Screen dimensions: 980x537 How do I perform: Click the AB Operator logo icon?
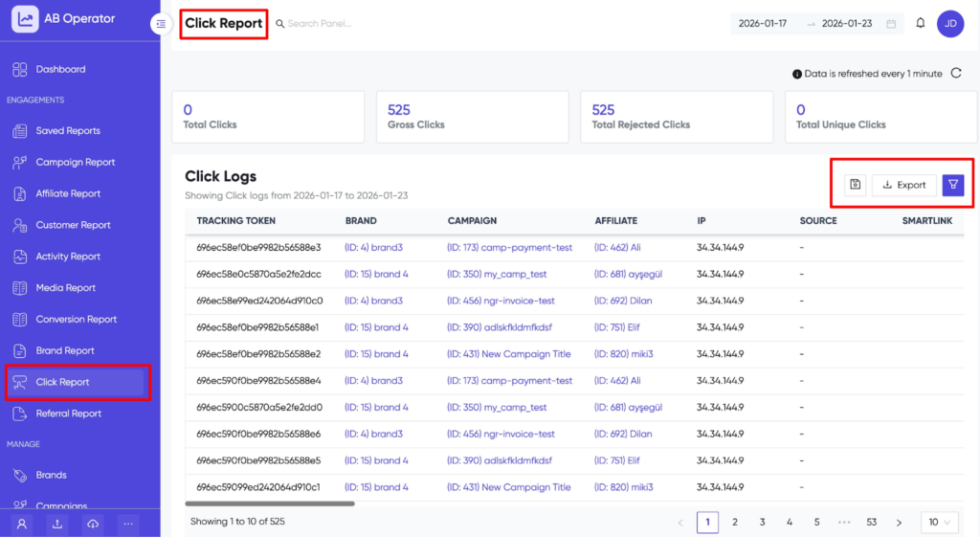[x=25, y=19]
